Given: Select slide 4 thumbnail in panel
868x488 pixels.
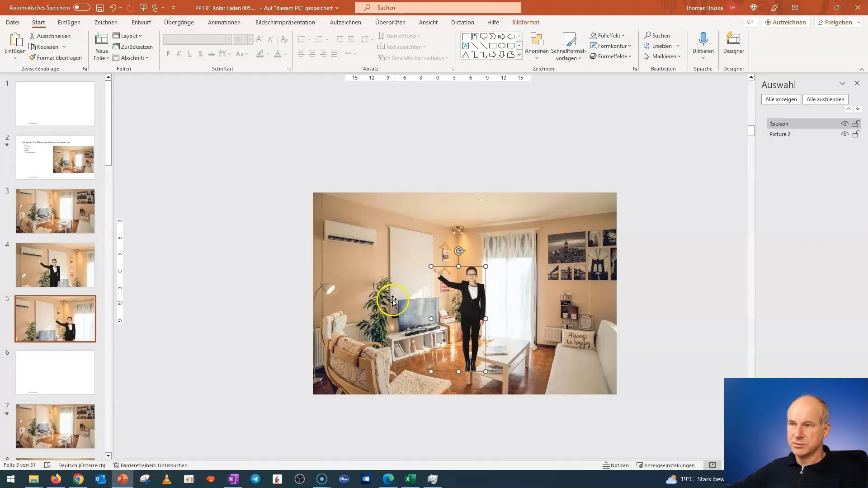Looking at the screenshot, I should pos(55,264).
